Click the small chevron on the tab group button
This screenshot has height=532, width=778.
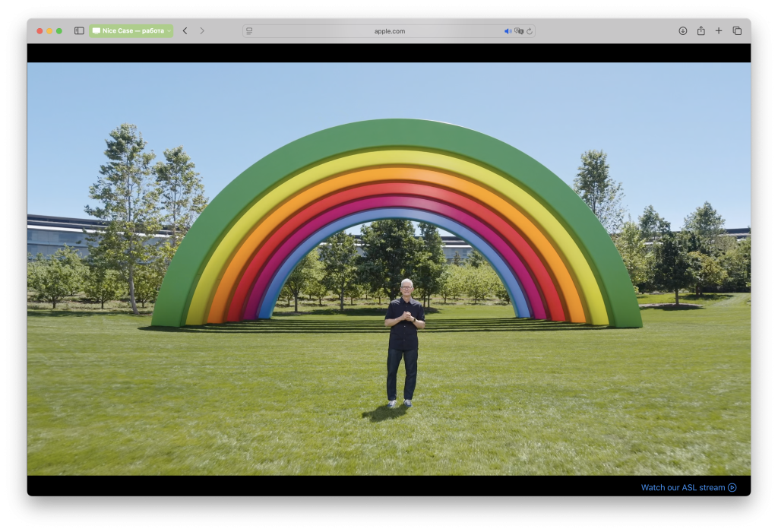(x=169, y=30)
